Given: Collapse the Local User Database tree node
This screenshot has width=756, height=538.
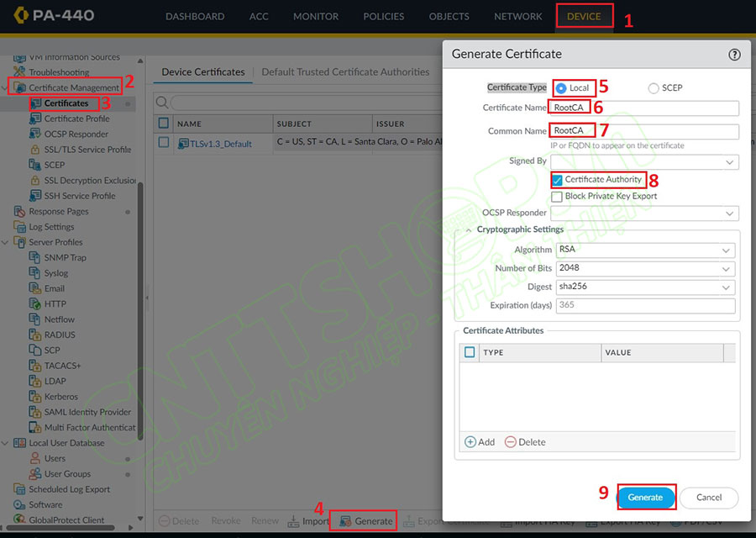Looking at the screenshot, I should (5, 443).
